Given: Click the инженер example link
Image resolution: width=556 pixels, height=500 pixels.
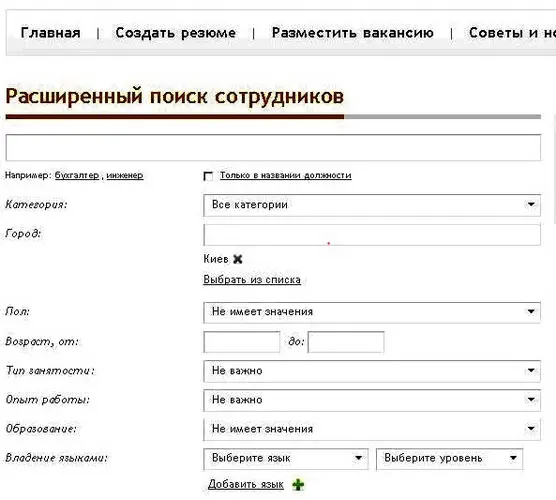Looking at the screenshot, I should click(125, 176).
